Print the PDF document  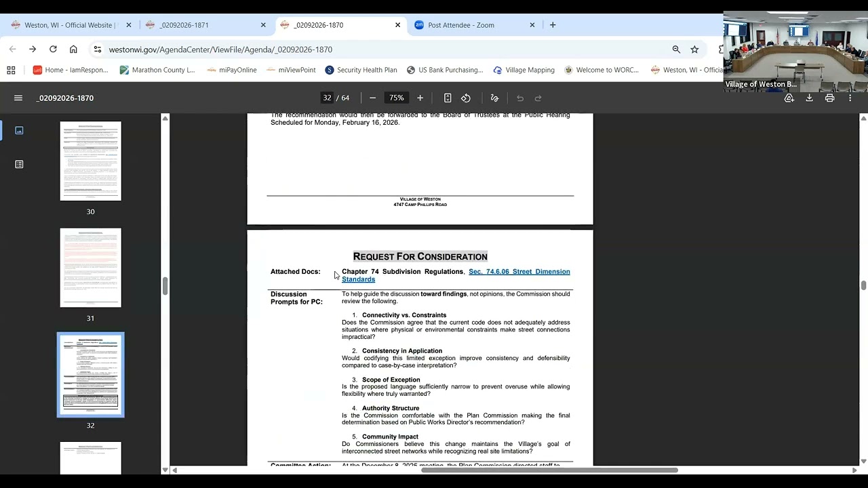pyautogui.click(x=829, y=98)
